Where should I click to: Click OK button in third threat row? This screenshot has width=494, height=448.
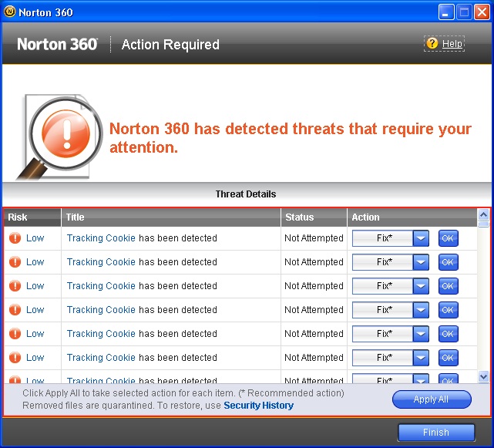[448, 286]
